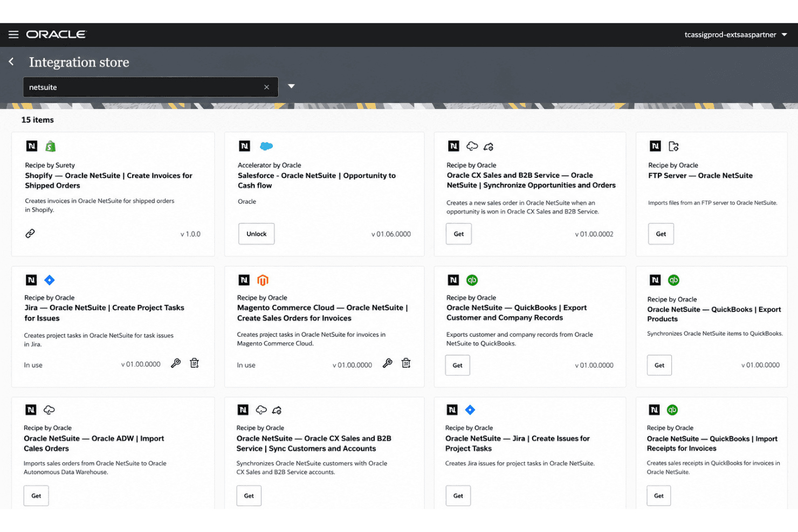798x532 pixels.
Task: Click the NetSuite icon on the Salesforce card
Action: [x=245, y=146]
